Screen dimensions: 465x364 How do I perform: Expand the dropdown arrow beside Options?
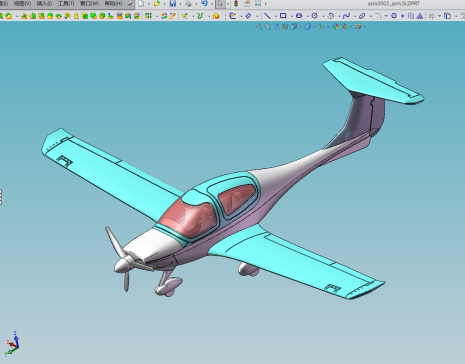pyautogui.click(x=265, y=4)
